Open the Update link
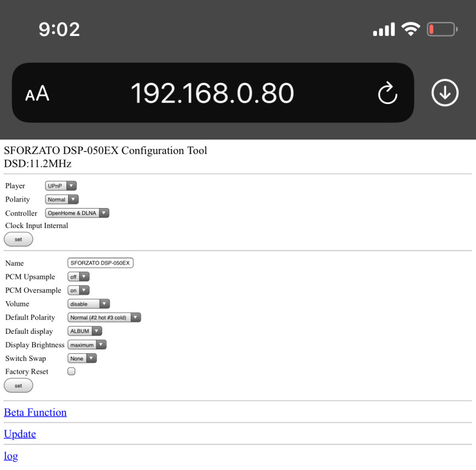The height and width of the screenshot is (470, 476). click(20, 434)
